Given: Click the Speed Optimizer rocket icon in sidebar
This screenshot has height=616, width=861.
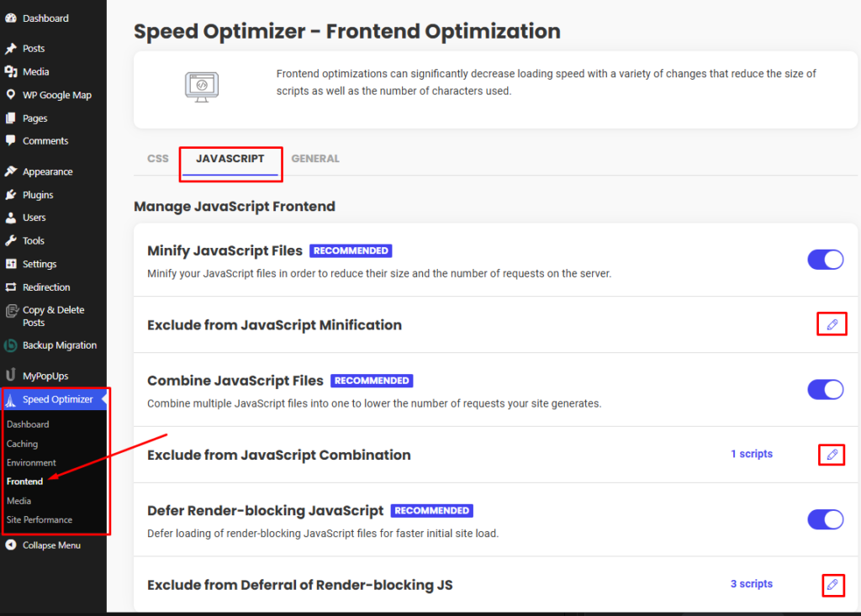Looking at the screenshot, I should click(11, 400).
